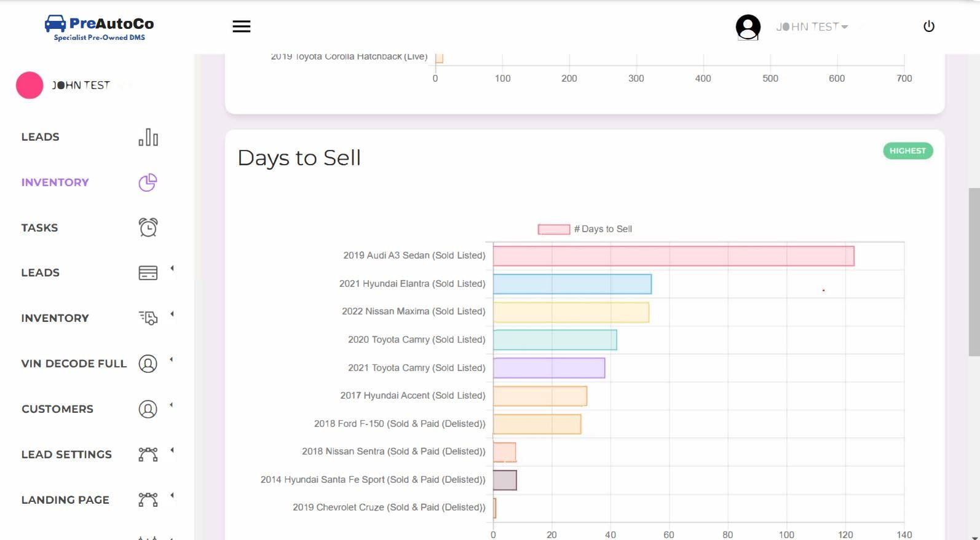Image resolution: width=980 pixels, height=540 pixels.
Task: Click the Leads bar chart icon
Action: pos(148,137)
